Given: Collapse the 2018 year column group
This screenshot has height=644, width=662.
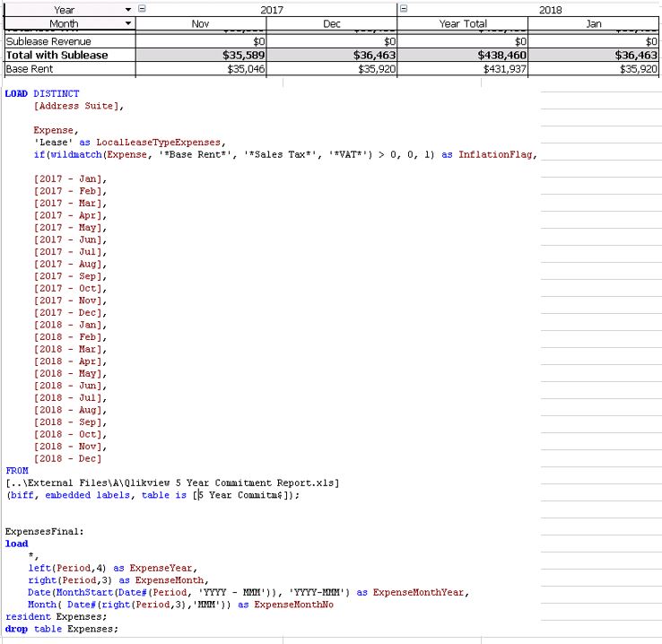Looking at the screenshot, I should point(404,8).
